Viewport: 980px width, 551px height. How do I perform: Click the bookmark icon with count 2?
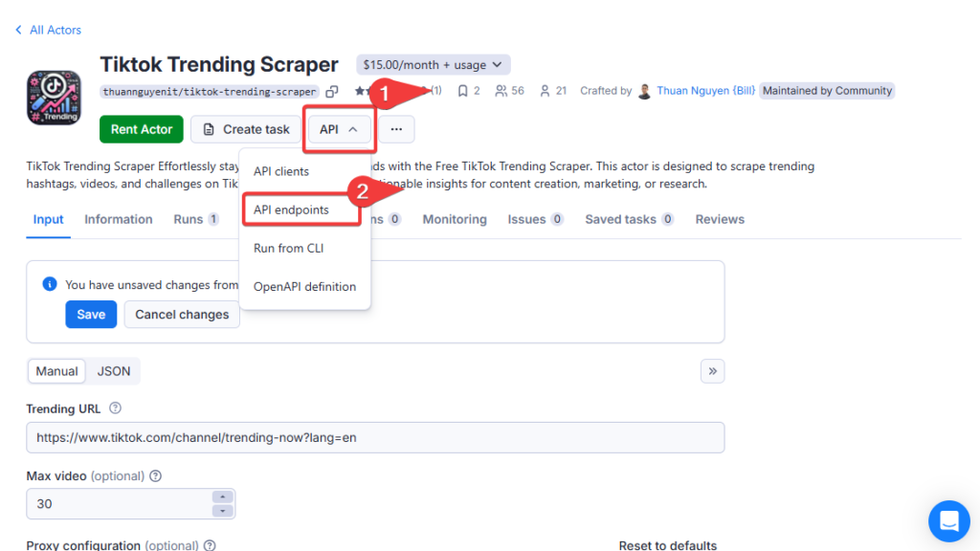click(x=462, y=91)
